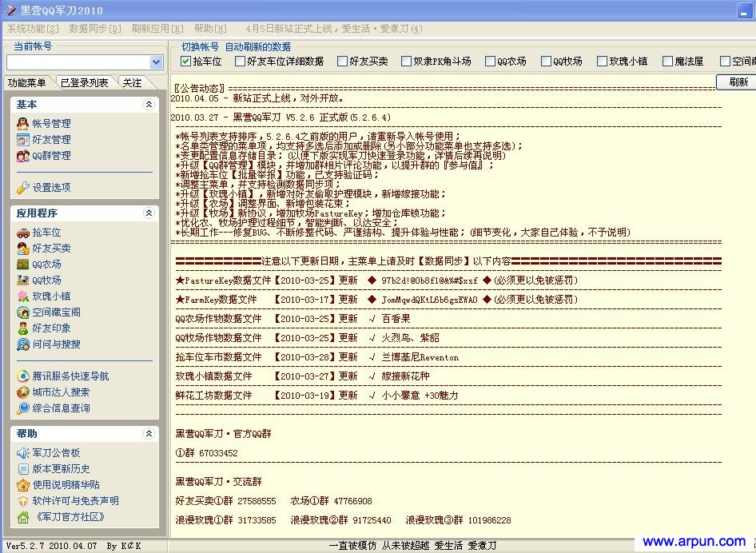Enable 奴隶PK角斗场 checkbox
Viewport: 756px width, 553px height.
[407, 62]
